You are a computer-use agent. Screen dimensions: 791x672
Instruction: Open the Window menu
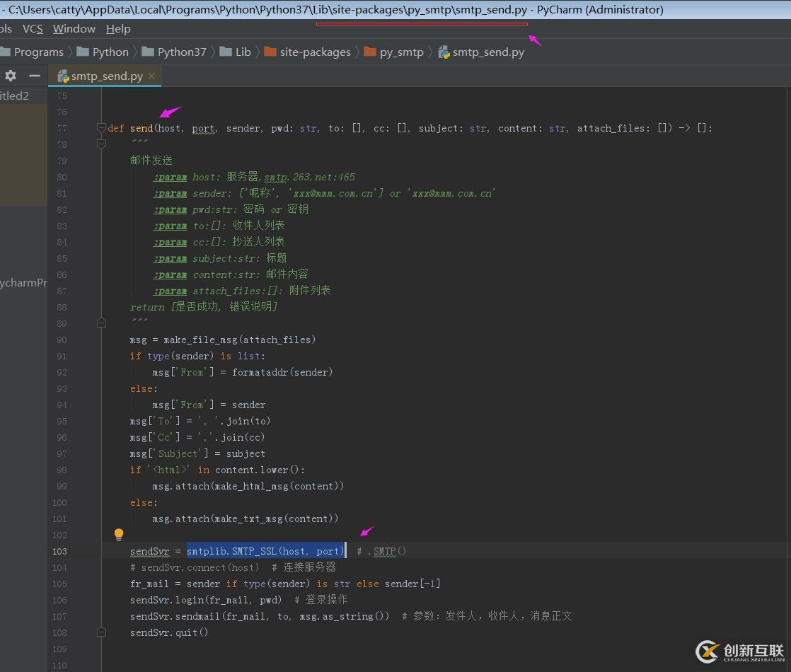point(74,29)
